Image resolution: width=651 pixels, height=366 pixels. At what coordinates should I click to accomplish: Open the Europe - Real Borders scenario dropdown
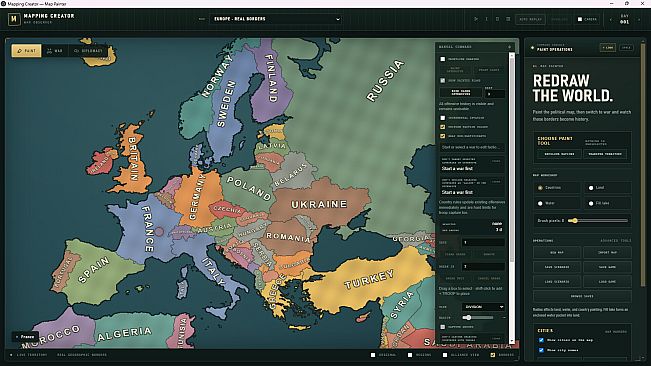(x=276, y=19)
